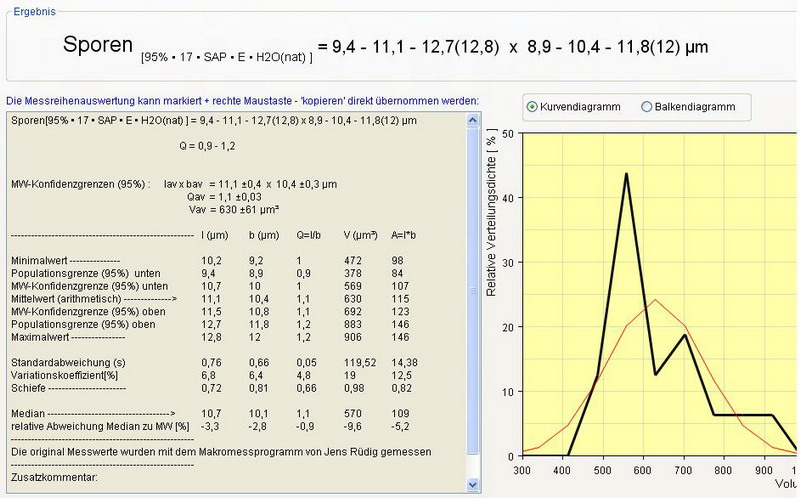Select the Kurvendiagramm radio button
This screenshot has width=800, height=498.
click(x=532, y=107)
